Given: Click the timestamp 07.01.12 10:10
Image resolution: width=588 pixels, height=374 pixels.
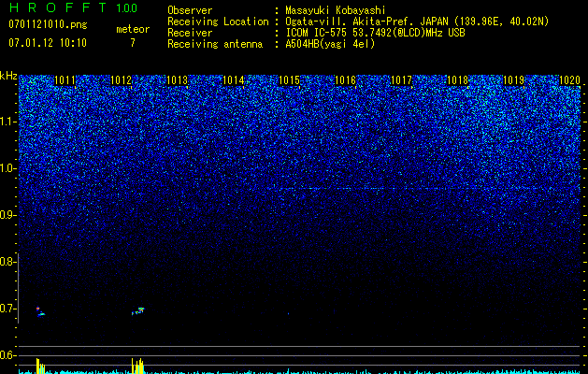Looking at the screenshot, I should point(48,42).
